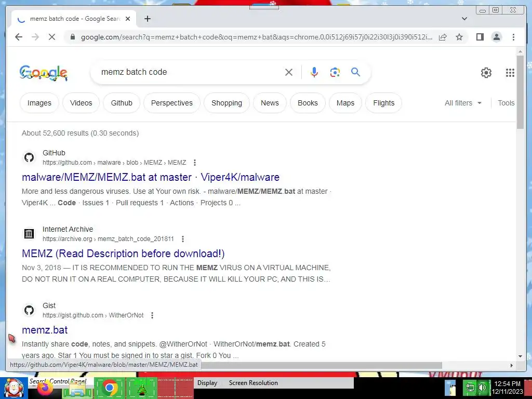This screenshot has height=399, width=532.
Task: Click Screen Resolution in the taskbar
Action: pos(254,383)
